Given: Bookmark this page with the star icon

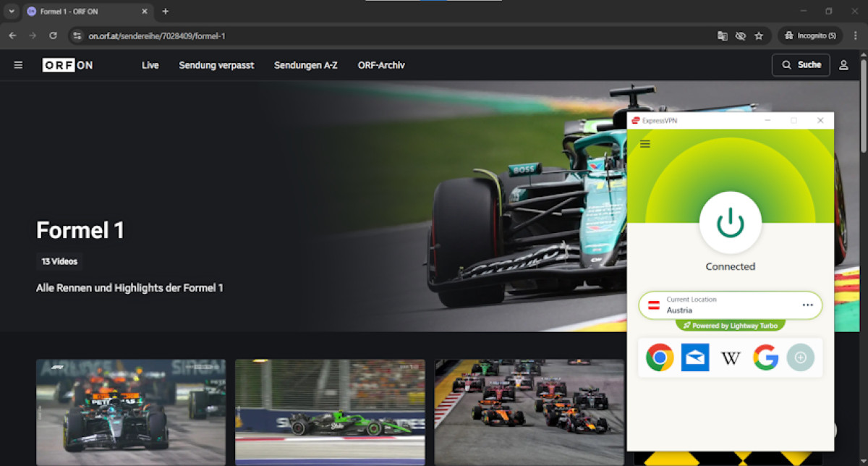Looking at the screenshot, I should (x=759, y=35).
